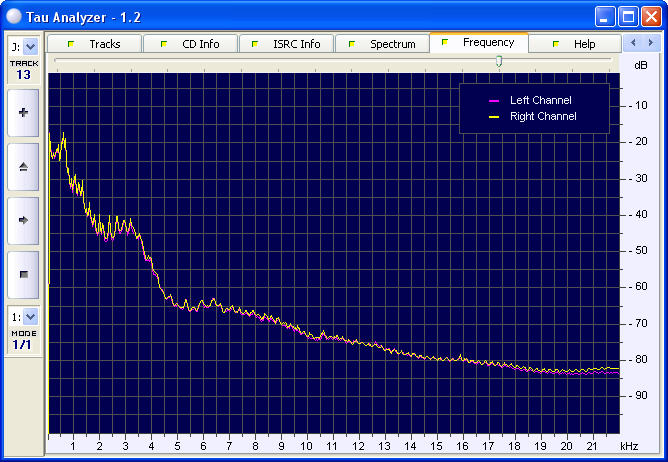Open the Tracks tab
Screen dimensions: 668x462
94,44
